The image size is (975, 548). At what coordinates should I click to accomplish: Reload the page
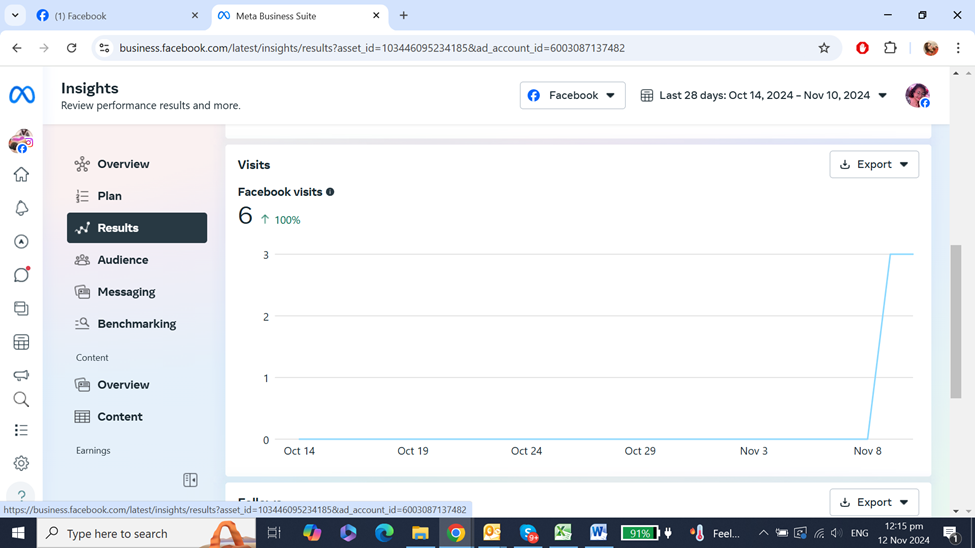pos(72,48)
